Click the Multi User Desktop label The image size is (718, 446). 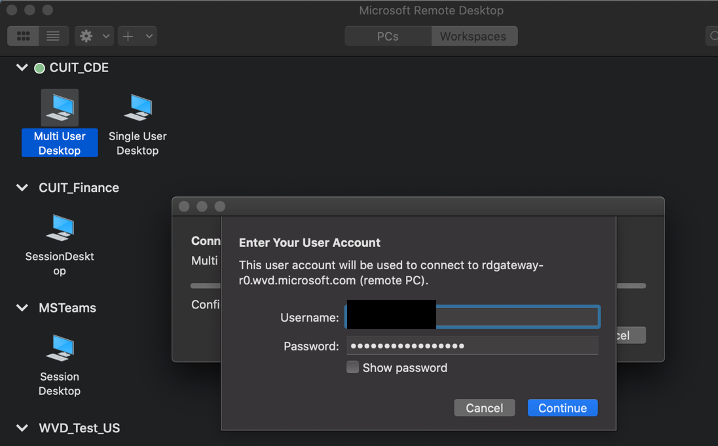click(x=60, y=143)
